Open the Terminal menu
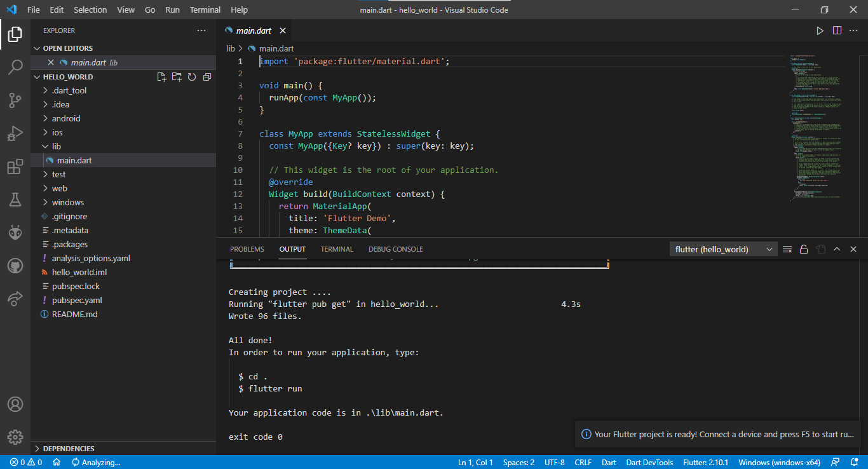This screenshot has width=868, height=469. point(205,10)
